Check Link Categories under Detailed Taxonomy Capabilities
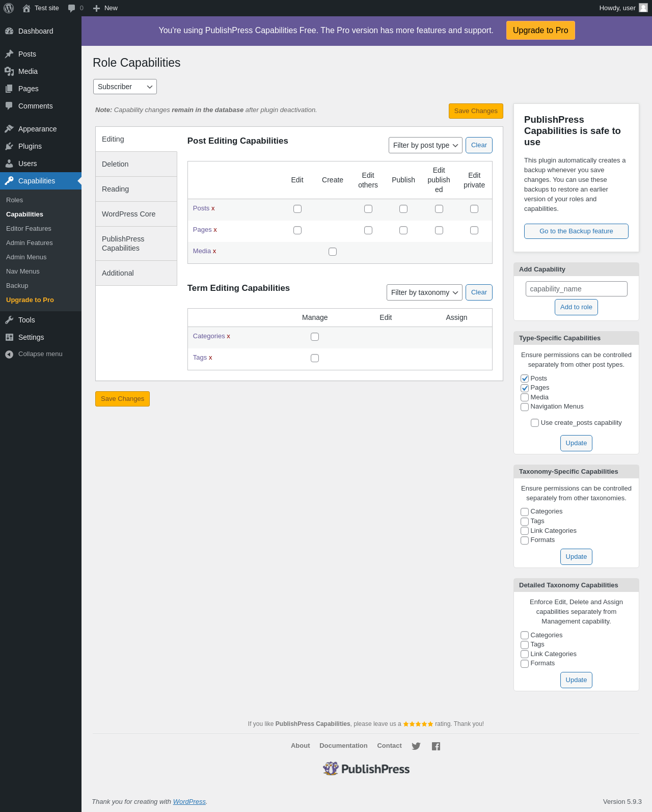 525,654
